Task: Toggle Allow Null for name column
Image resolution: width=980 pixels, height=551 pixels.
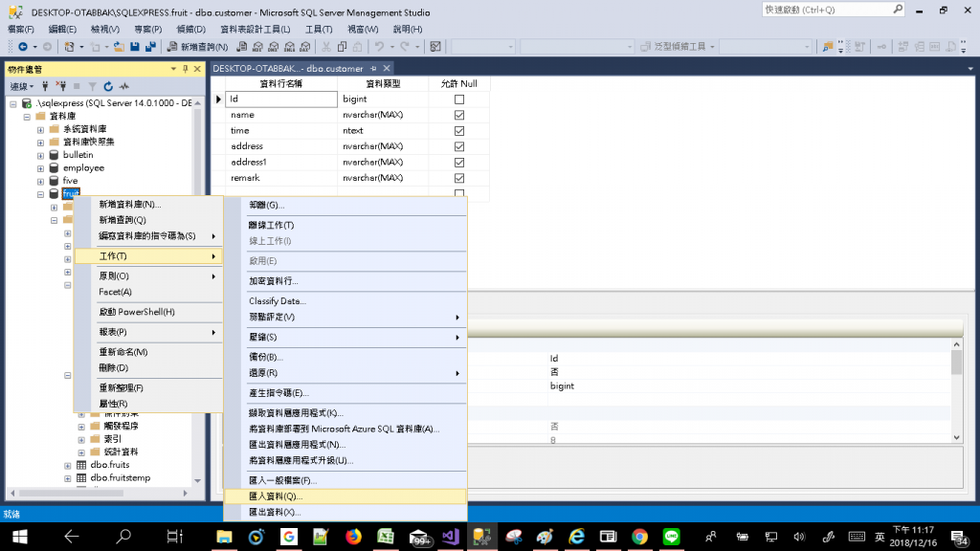Action: coord(459,115)
